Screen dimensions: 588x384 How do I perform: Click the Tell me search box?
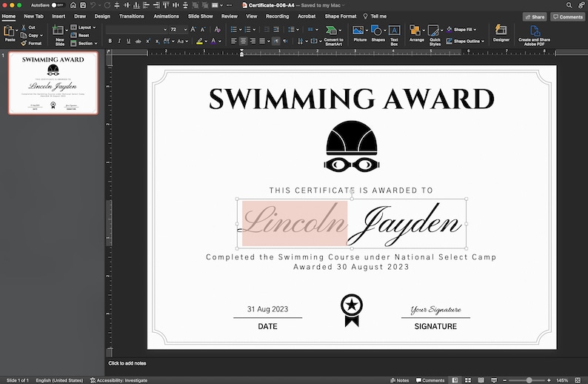375,16
